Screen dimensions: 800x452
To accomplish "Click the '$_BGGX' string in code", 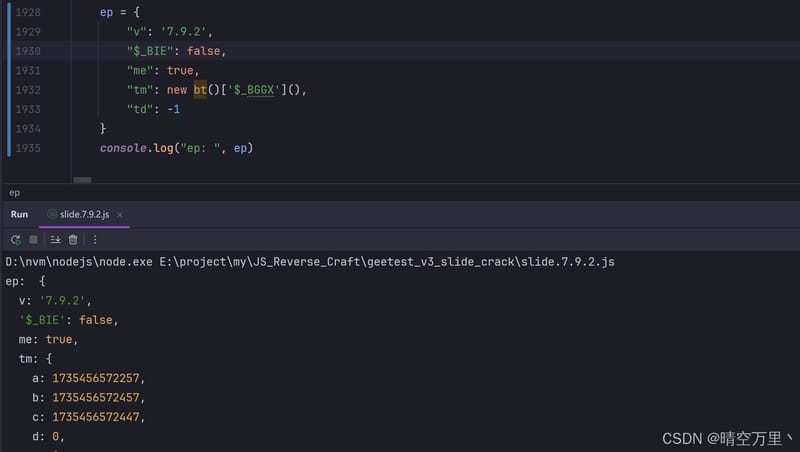I will click(254, 90).
